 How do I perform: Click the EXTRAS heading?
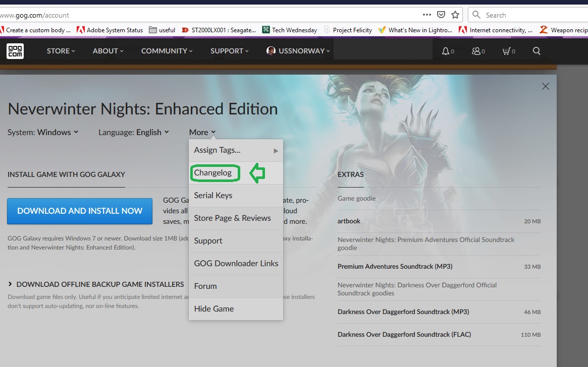[351, 174]
